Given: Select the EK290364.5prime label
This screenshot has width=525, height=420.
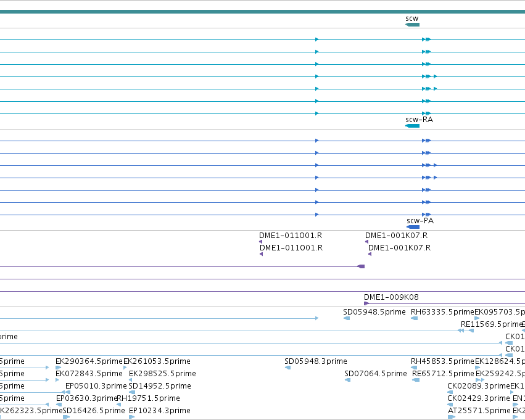Looking at the screenshot, I should [x=89, y=361].
